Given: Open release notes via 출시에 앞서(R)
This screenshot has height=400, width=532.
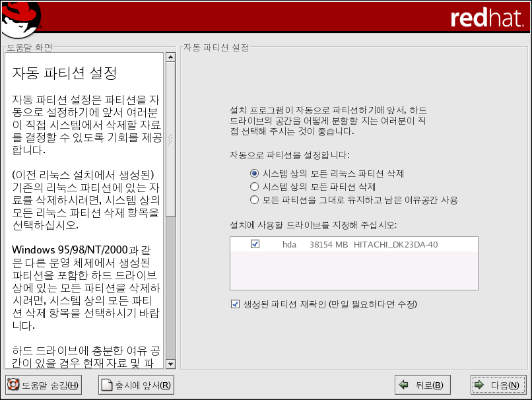Looking at the screenshot, I should click(136, 385).
